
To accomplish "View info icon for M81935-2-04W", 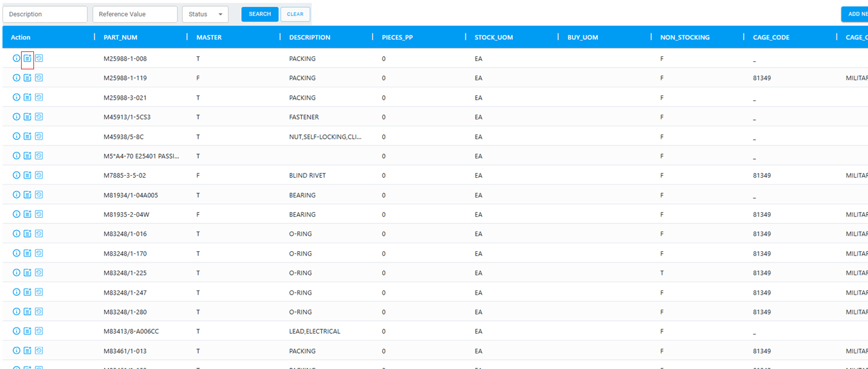I will (x=17, y=214).
